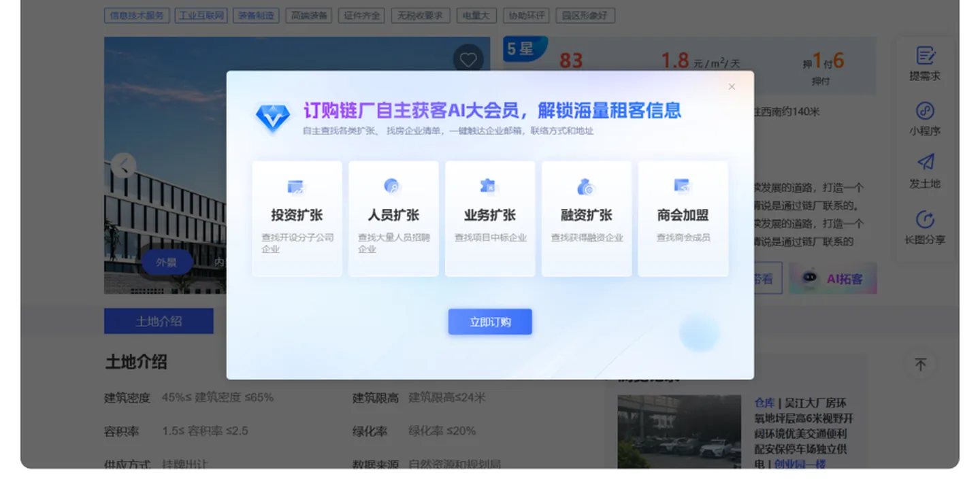
Task: Click 发土地 paper plane icon
Action: [925, 162]
